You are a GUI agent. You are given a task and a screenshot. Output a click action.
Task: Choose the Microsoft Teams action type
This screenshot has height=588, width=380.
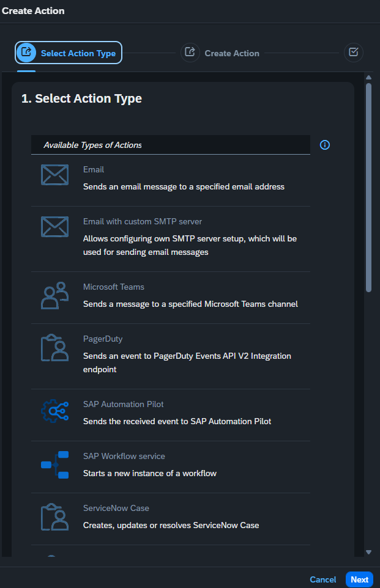tap(171, 298)
